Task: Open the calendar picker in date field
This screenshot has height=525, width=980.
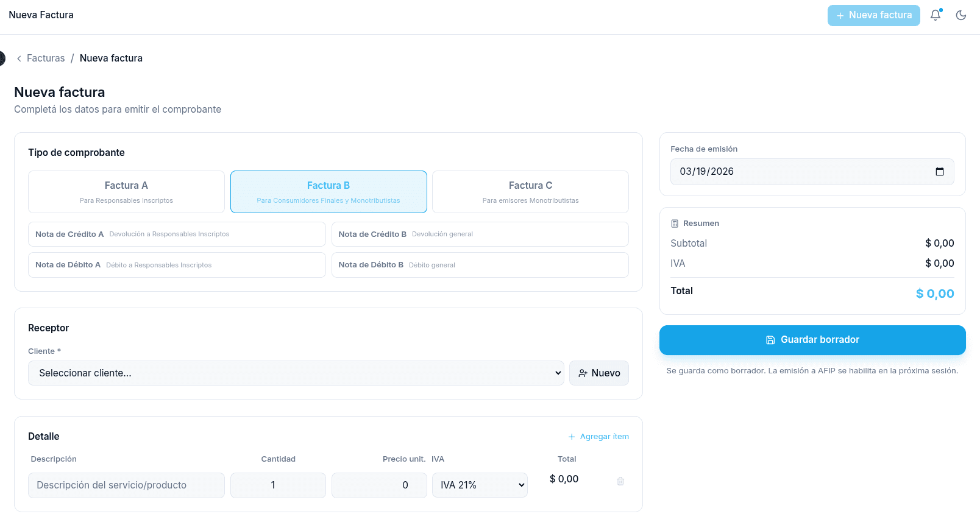Action: [939, 172]
